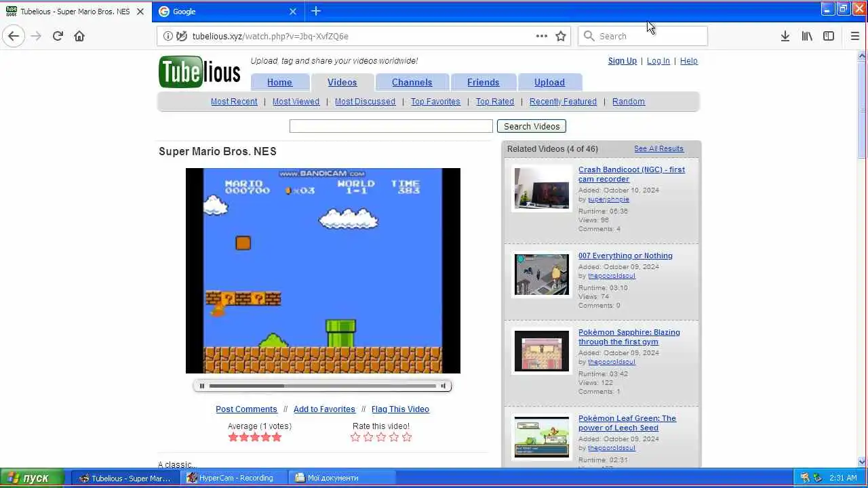Open the Upload tab

tap(549, 82)
